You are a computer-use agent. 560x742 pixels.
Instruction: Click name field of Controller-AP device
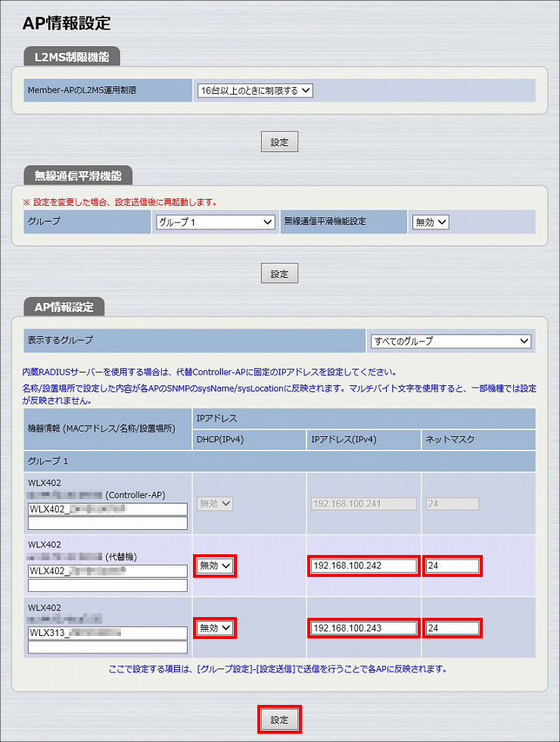click(107, 509)
